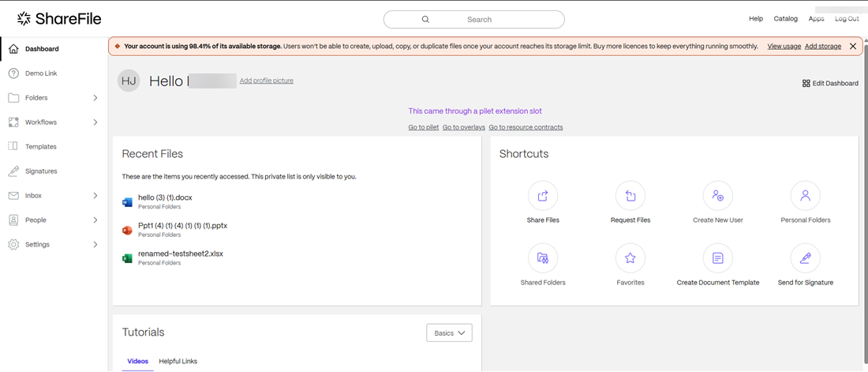Click the search magnifier icon

tap(425, 20)
